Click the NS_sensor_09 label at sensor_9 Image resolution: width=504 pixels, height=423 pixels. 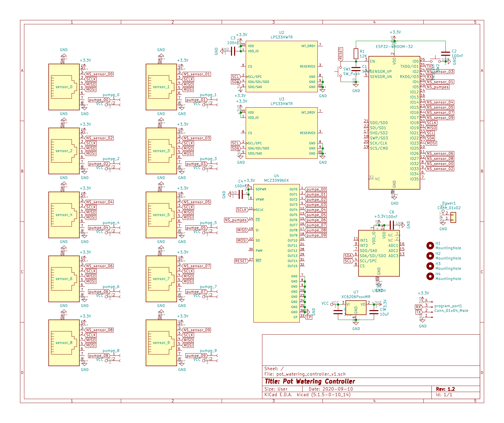197,330
